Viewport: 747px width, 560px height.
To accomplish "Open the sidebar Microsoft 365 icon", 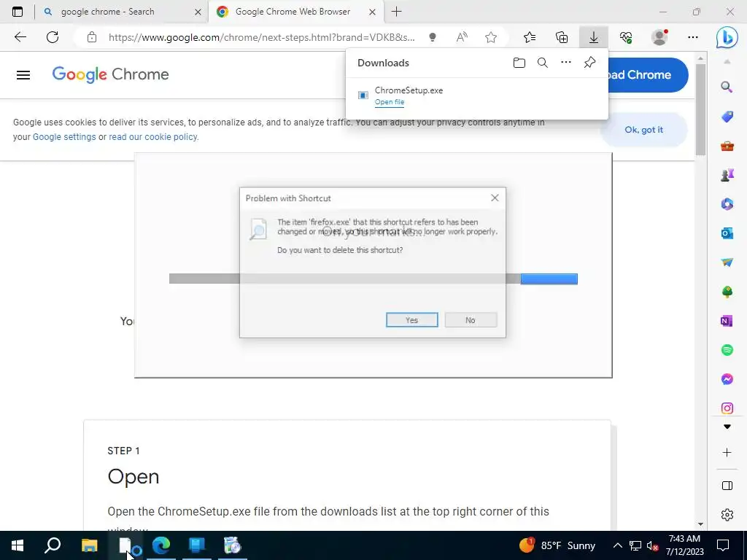I will pyautogui.click(x=727, y=204).
